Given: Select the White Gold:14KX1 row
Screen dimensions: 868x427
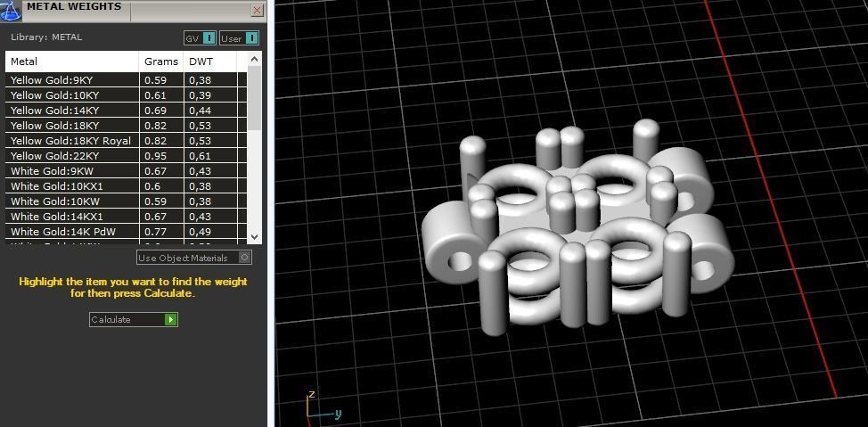Looking at the screenshot, I should pos(127,217).
